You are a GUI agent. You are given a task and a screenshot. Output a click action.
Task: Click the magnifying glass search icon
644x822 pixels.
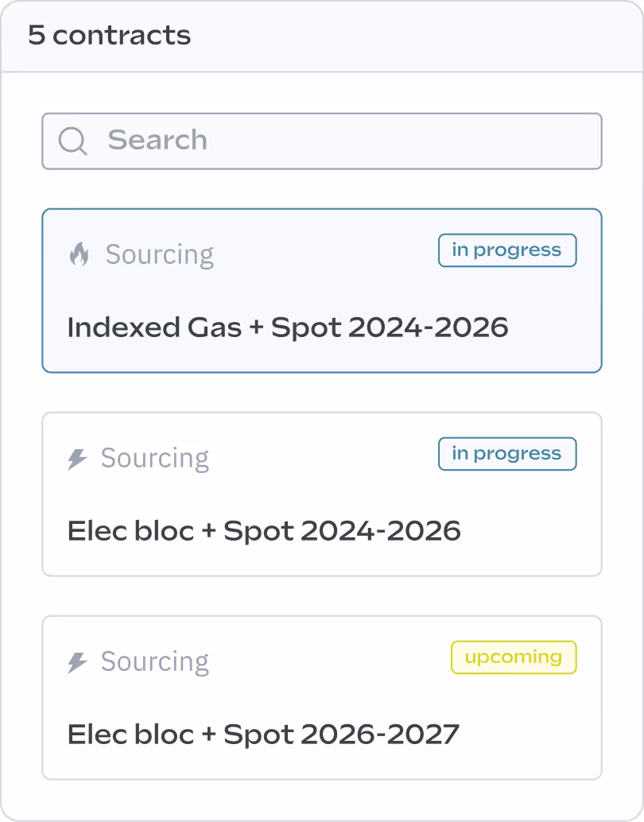(72, 142)
